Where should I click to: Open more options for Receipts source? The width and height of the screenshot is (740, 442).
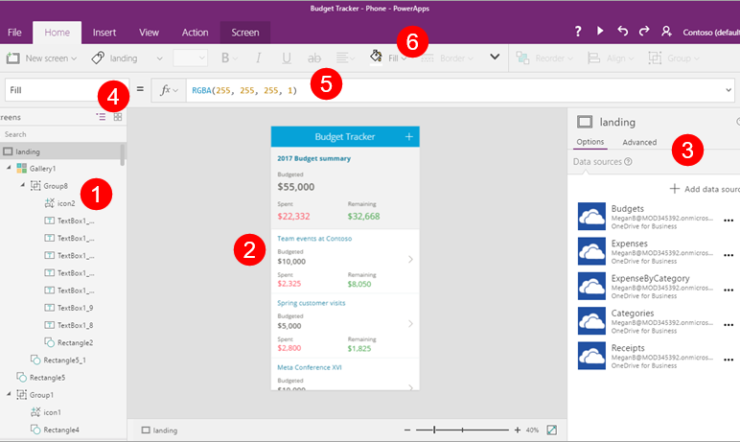tap(728, 360)
